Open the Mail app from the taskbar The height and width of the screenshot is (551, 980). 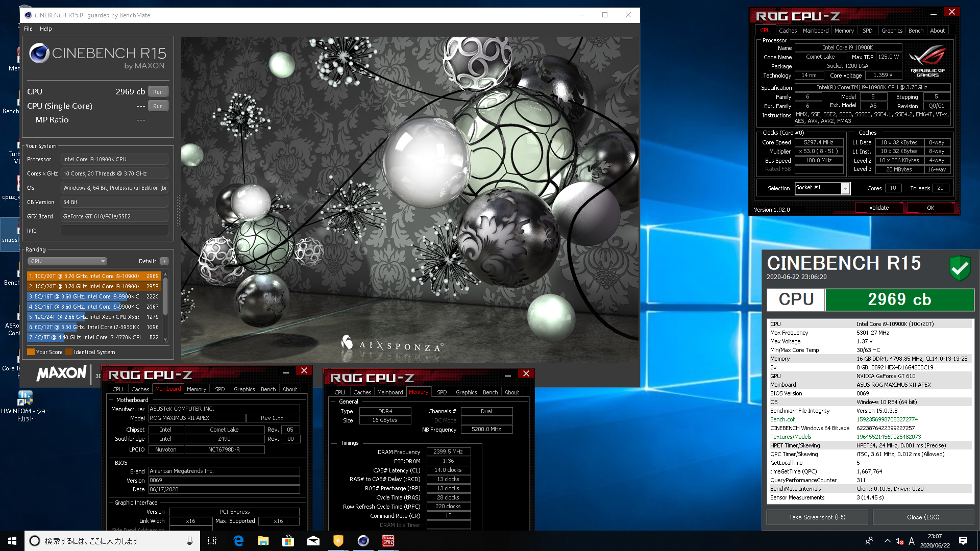pos(313,541)
